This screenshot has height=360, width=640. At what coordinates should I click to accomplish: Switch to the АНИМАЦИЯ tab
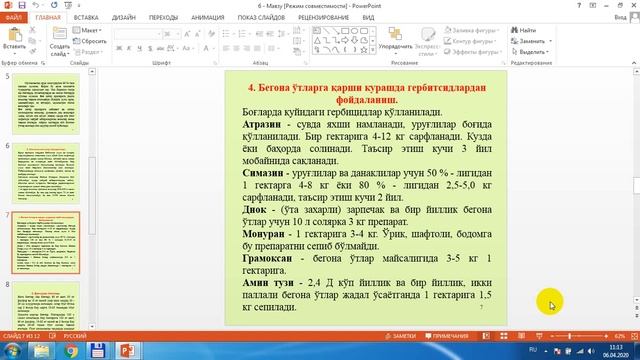tap(208, 18)
